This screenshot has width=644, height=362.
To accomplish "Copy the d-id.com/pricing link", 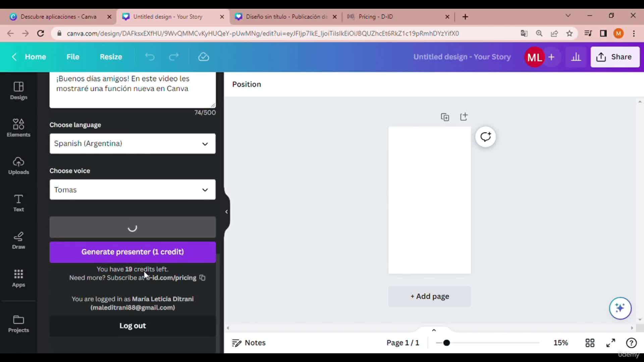I will click(202, 278).
